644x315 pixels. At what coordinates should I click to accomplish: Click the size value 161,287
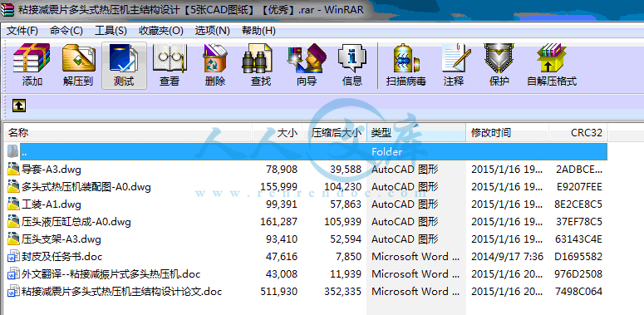279,222
